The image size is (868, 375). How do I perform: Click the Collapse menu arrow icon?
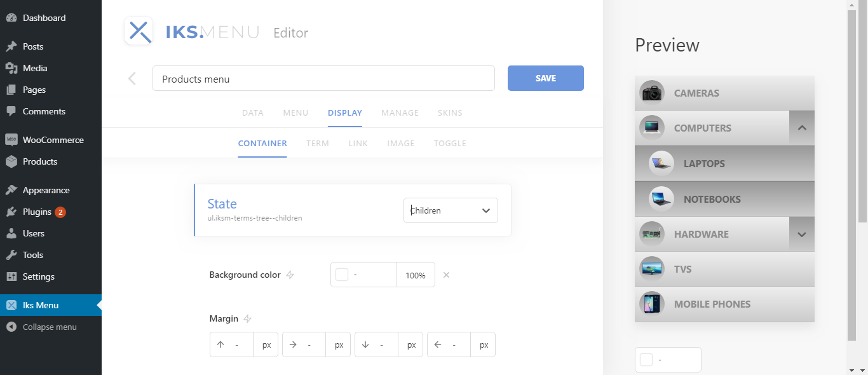point(11,327)
